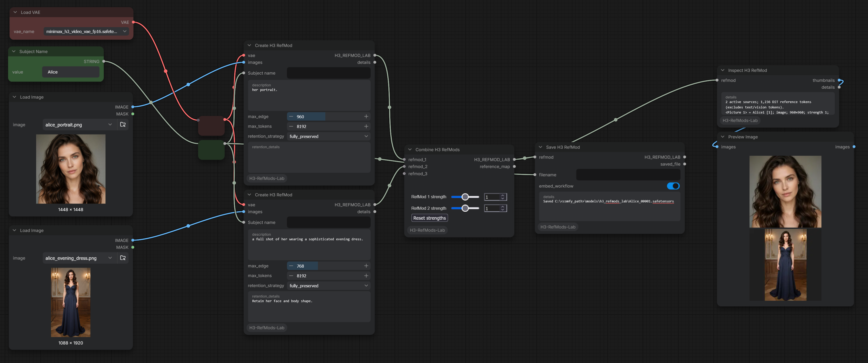Collapse the Preview Image node

pos(722,137)
